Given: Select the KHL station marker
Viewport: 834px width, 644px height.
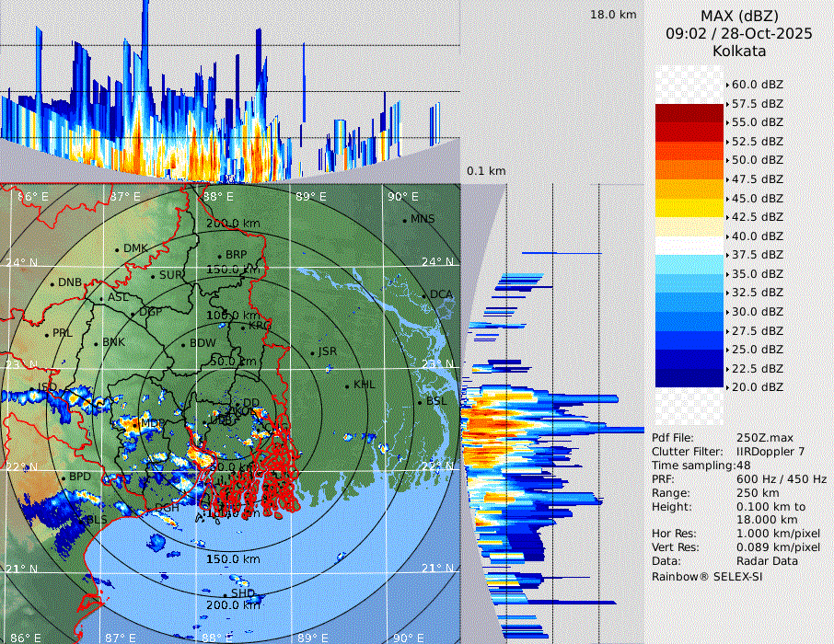Looking at the screenshot, I should (347, 385).
